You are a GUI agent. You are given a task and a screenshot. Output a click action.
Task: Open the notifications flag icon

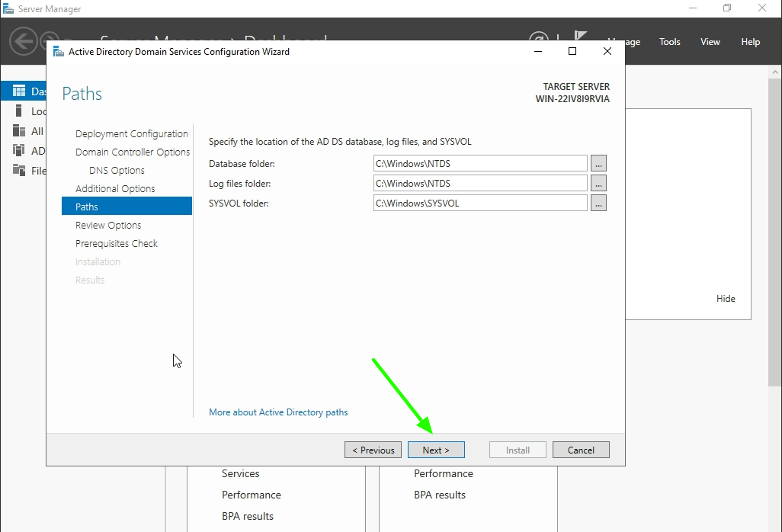coord(580,35)
